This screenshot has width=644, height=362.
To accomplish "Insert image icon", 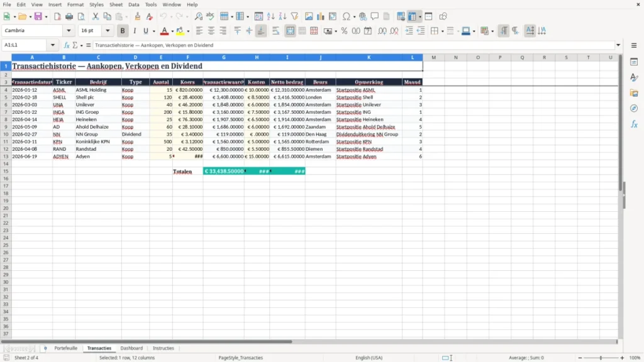I will (x=309, y=16).
